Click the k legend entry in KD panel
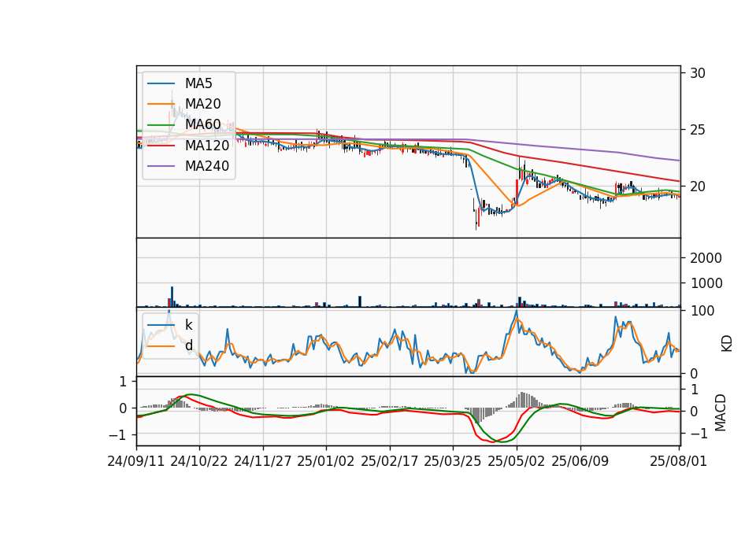756x543 pixels. (x=188, y=325)
